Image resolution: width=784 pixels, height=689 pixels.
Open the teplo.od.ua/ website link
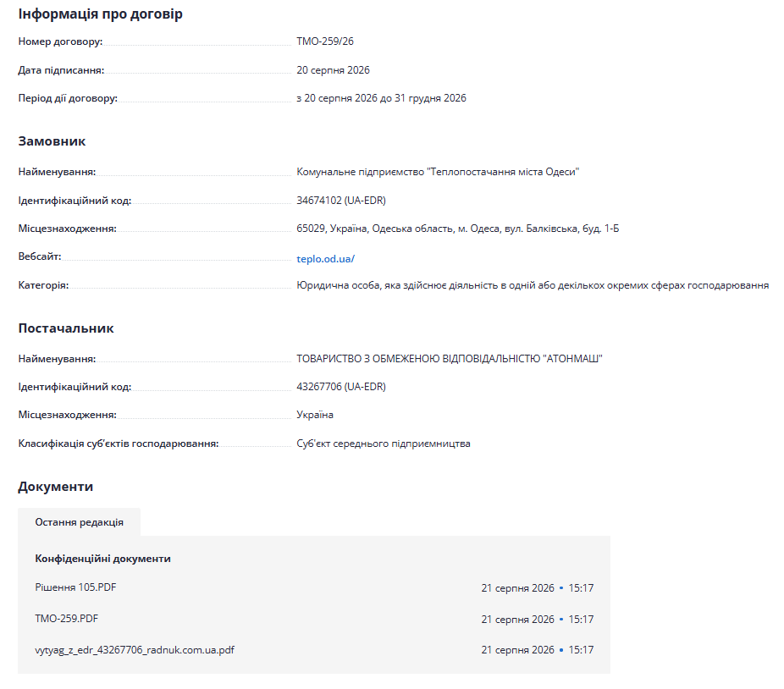coord(325,259)
